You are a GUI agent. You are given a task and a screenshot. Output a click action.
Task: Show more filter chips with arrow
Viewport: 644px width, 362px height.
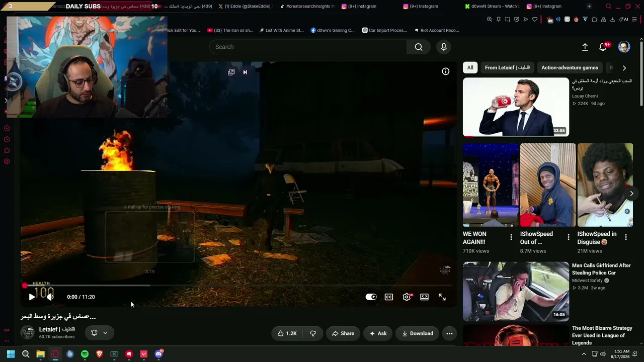pos(624,68)
